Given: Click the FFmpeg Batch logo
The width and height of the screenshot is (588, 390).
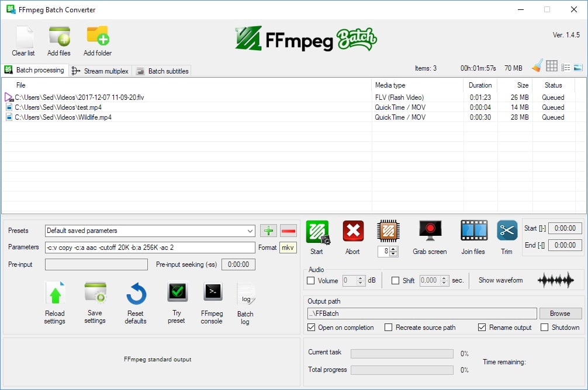Looking at the screenshot, I should coord(306,39).
